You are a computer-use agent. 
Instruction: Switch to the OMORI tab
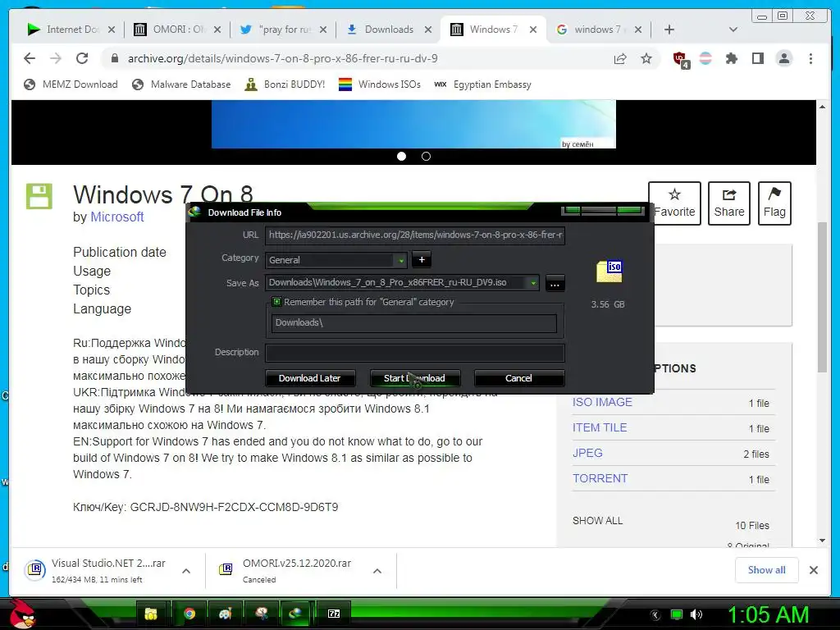coord(177,30)
